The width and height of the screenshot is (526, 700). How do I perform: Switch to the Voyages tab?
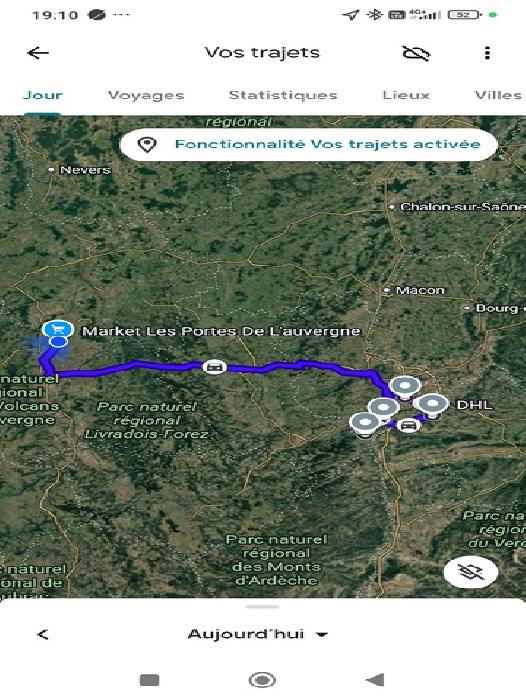(146, 95)
